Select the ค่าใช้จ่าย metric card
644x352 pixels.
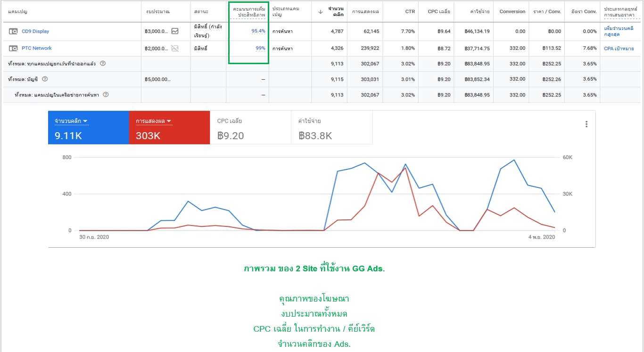[x=331, y=128]
